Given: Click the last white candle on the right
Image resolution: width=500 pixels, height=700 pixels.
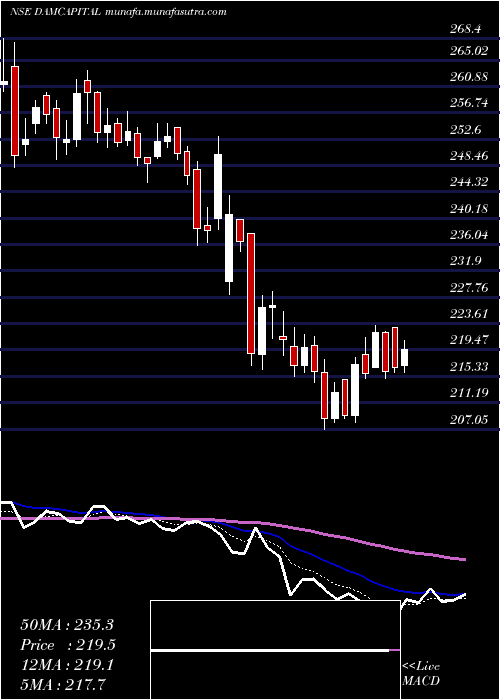Looking at the screenshot, I should pyautogui.click(x=404, y=357).
